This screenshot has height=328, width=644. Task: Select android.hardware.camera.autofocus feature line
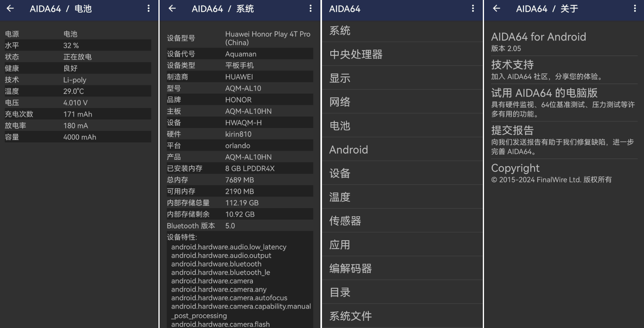click(229, 298)
